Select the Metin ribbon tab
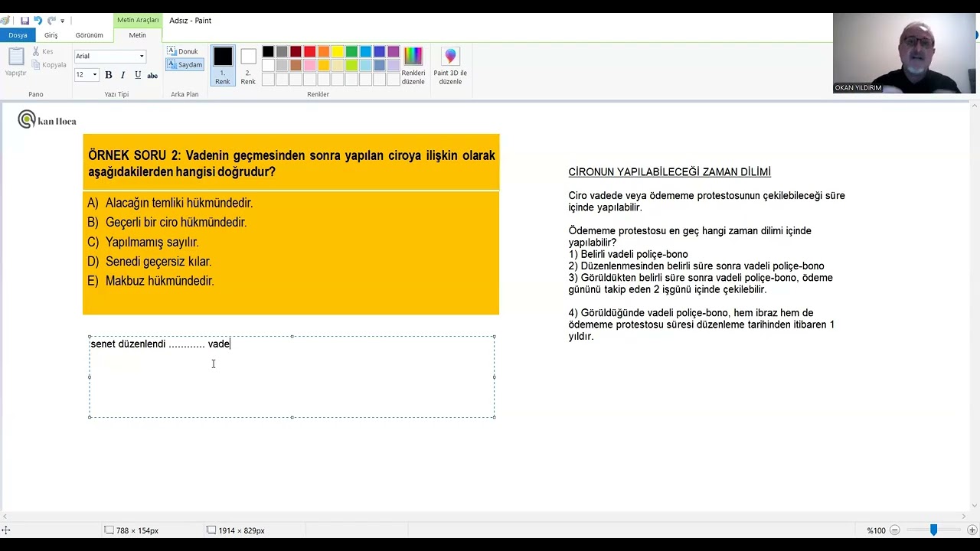 (137, 35)
